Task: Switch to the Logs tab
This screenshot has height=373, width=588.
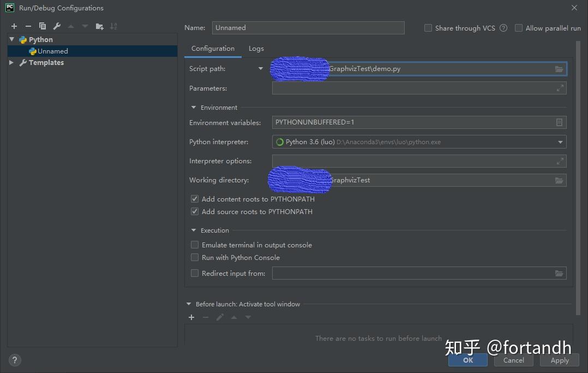Action: click(256, 48)
